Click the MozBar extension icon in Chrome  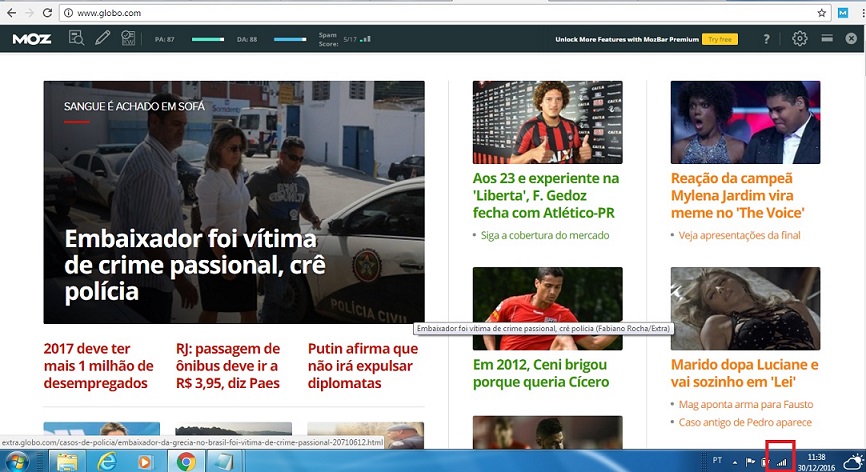843,13
